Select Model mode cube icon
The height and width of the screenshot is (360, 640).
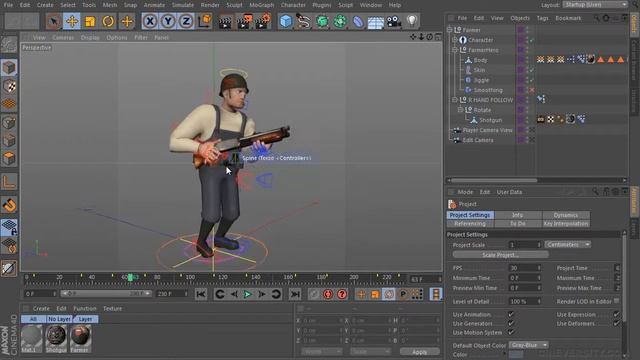(x=9, y=67)
